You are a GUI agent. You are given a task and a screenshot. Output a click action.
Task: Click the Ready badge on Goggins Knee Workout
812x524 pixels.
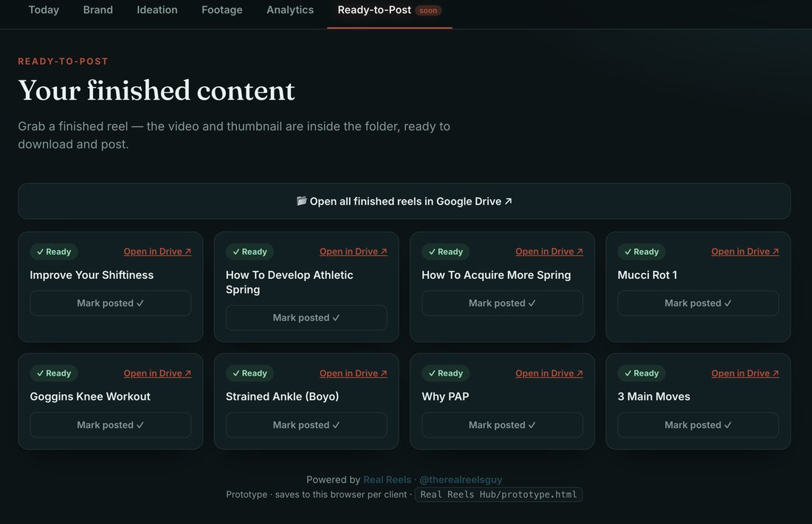[x=54, y=373]
